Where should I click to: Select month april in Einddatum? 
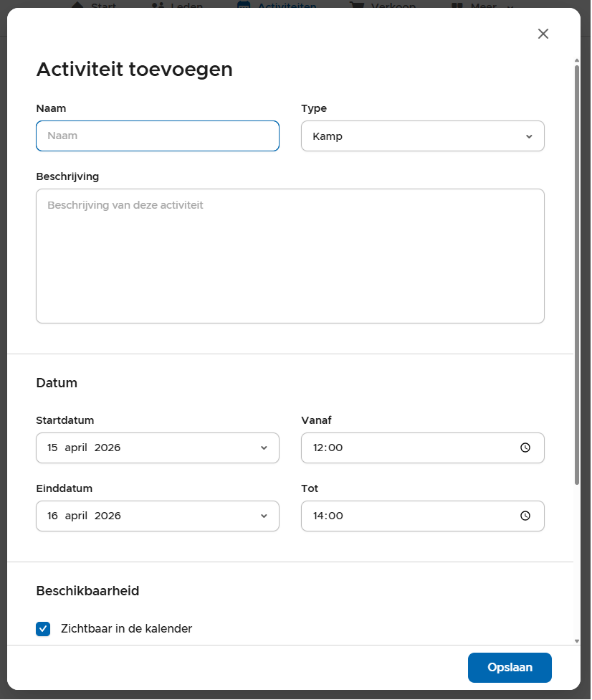(76, 516)
